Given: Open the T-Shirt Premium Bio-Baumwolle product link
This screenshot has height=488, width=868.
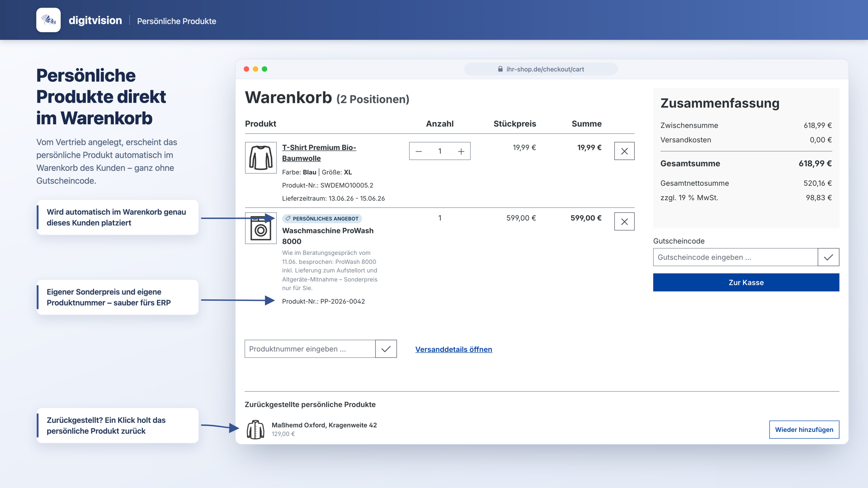Looking at the screenshot, I should [319, 153].
